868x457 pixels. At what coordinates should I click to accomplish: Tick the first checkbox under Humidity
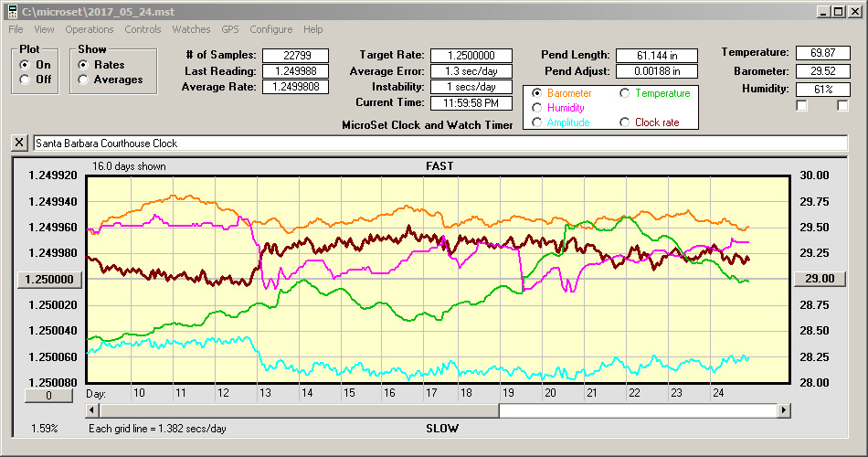[801, 105]
